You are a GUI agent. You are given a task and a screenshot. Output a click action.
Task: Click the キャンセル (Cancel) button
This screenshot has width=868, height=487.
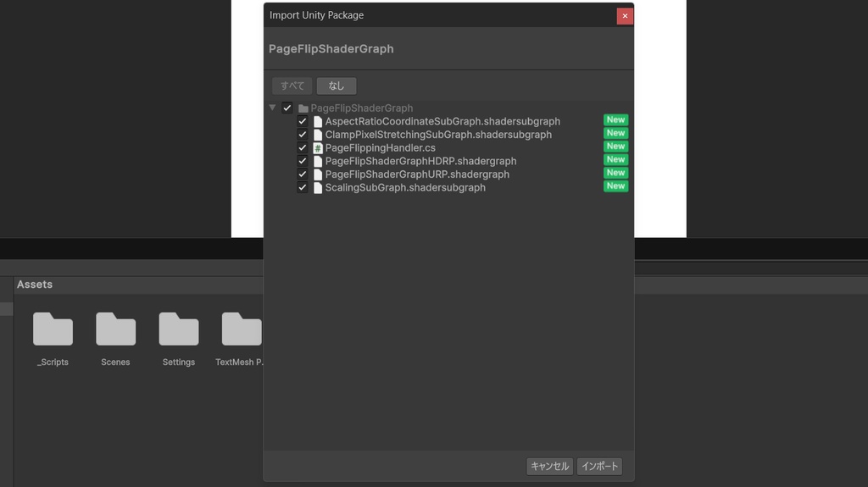(x=549, y=466)
